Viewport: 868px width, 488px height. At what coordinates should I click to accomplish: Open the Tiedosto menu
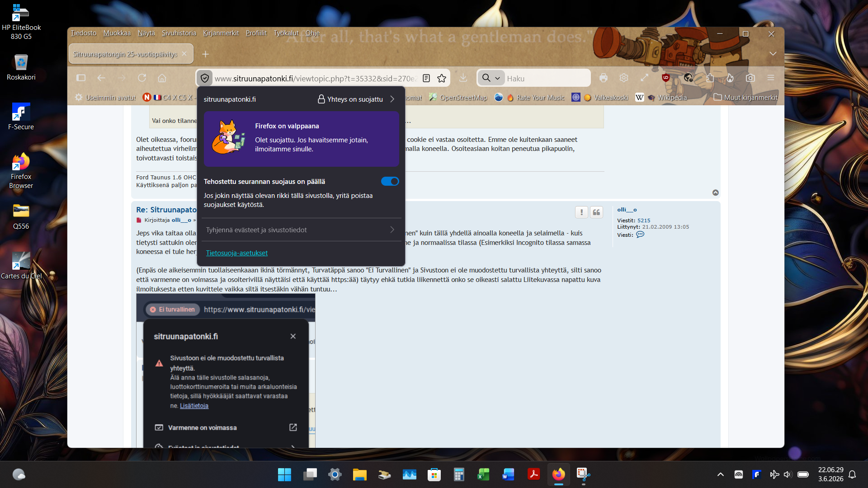(x=84, y=33)
